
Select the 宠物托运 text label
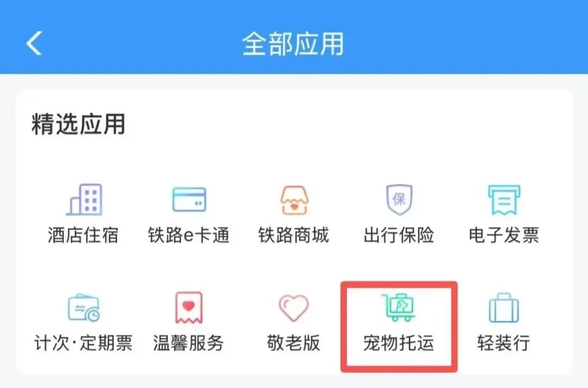399,343
